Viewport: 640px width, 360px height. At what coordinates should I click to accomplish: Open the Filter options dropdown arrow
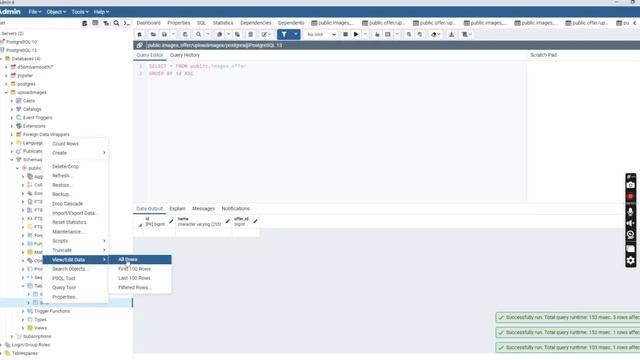pyautogui.click(x=296, y=35)
